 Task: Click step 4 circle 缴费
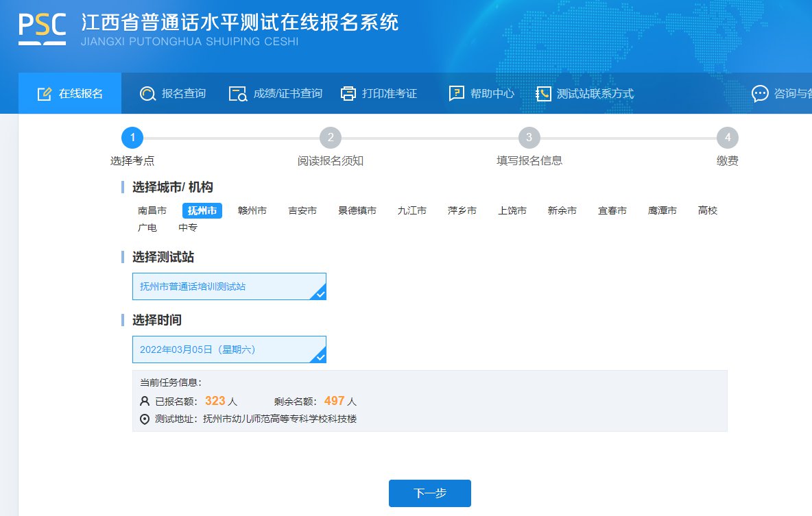(727, 138)
